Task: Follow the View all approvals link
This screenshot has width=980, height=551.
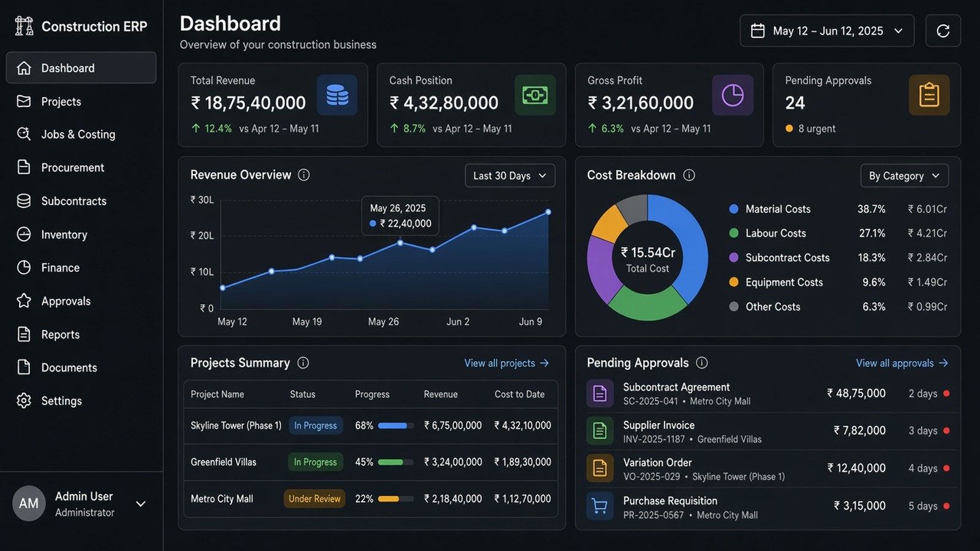Action: [x=902, y=363]
